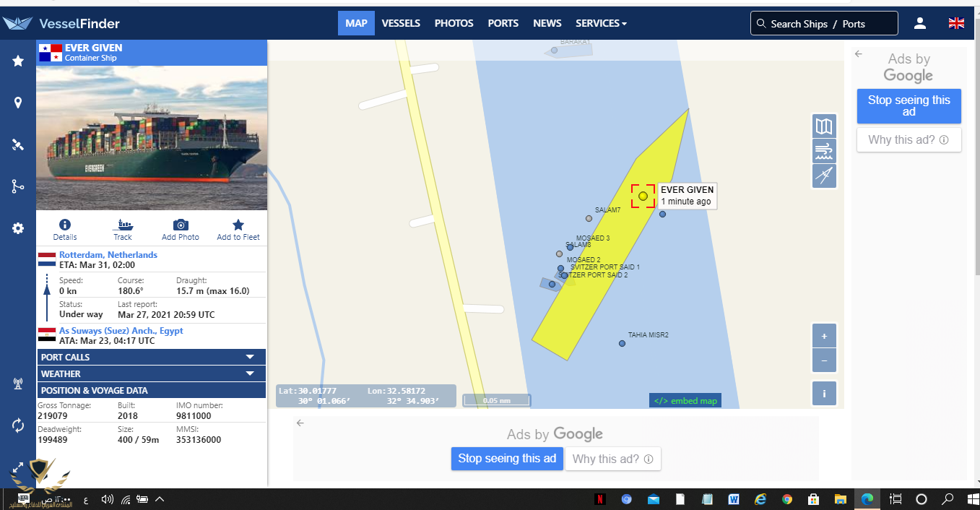Collapse the bottom ad arrow
Screen dimensions: 980x510
coord(300,423)
